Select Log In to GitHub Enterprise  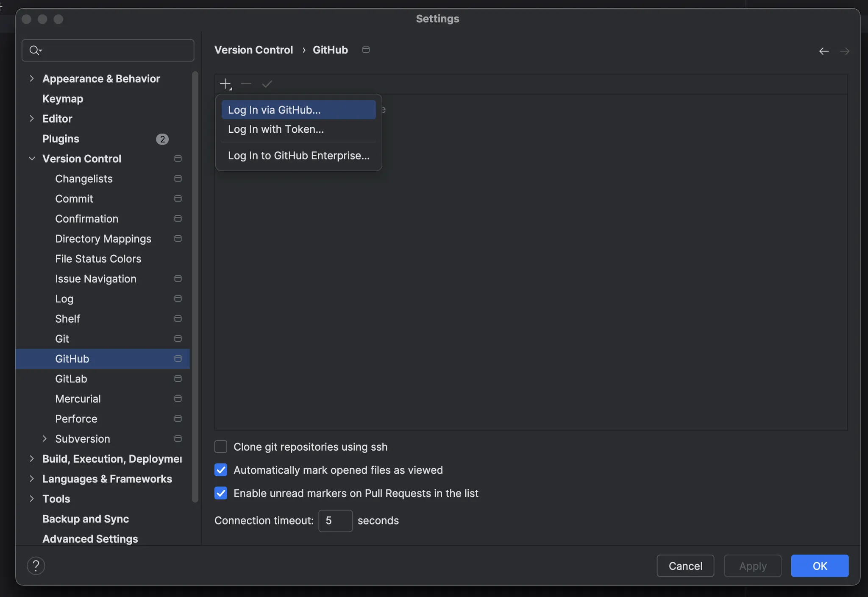[x=298, y=156]
